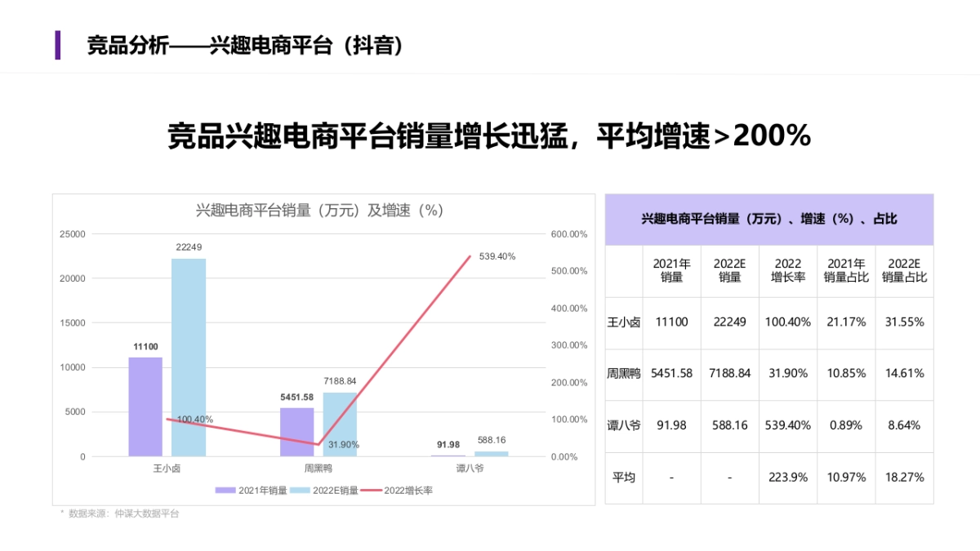
Task: Expand the 周黑鸭 row in the table
Action: pyautogui.click(x=623, y=374)
